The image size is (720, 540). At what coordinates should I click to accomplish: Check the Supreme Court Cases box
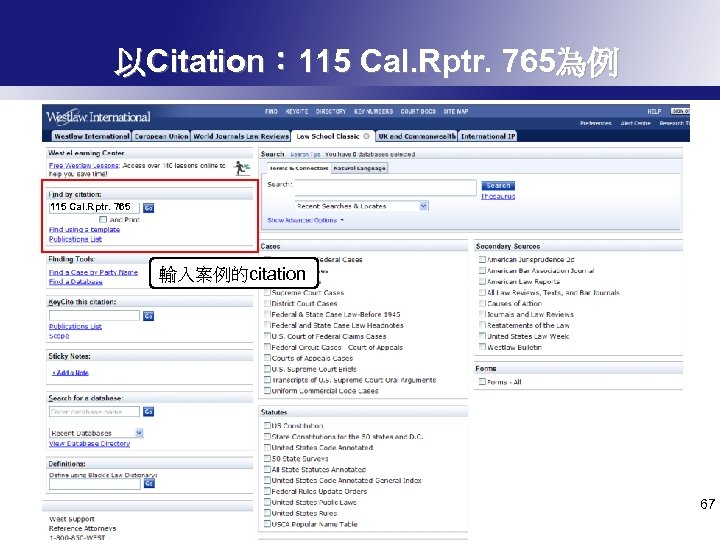point(267,292)
